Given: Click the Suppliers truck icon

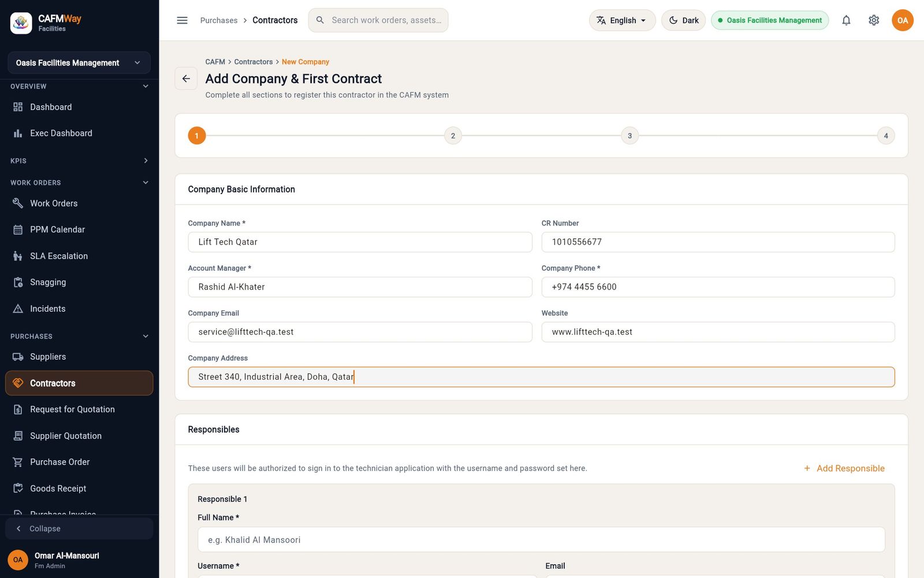Looking at the screenshot, I should (x=18, y=357).
